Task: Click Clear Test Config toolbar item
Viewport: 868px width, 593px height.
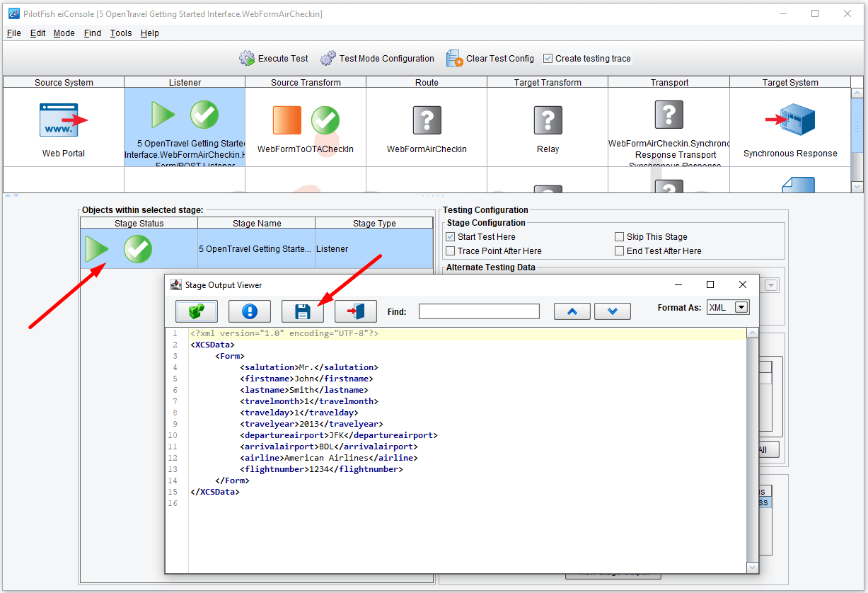Action: click(x=490, y=59)
